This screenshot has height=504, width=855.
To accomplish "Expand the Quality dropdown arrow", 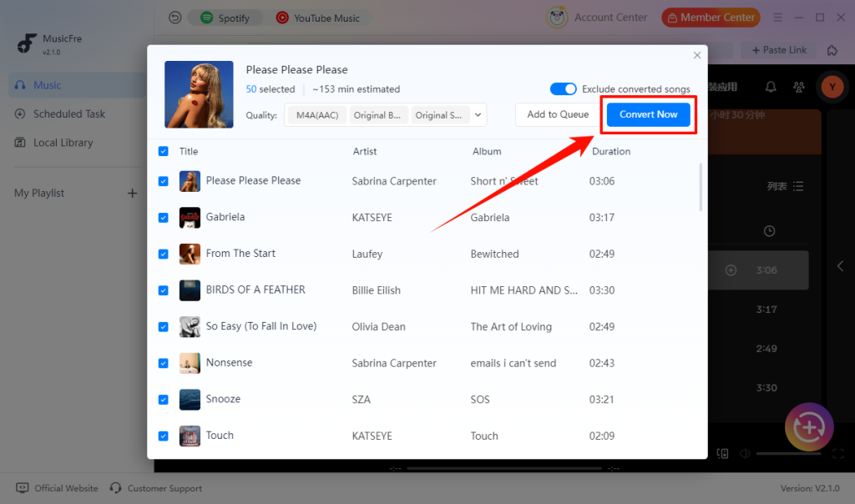I will (x=478, y=115).
